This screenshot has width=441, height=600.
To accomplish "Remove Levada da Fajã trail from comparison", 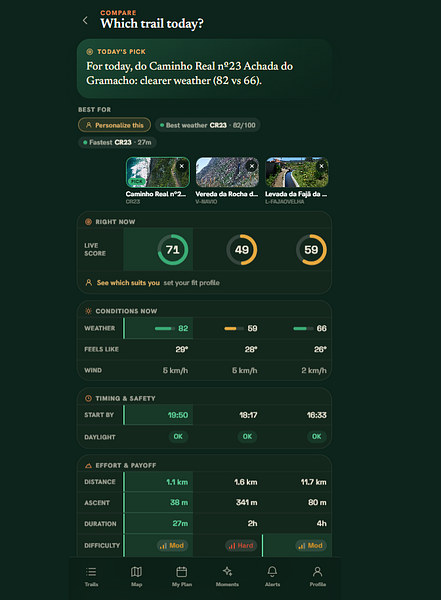I will [322, 166].
